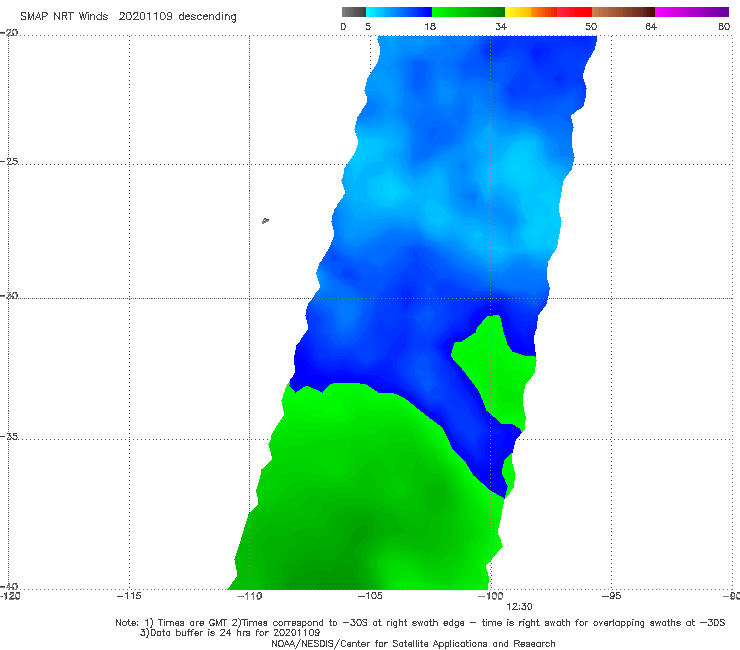Click the colorbar label '50'
Viewport: 740px width, 650px height.
(x=591, y=26)
